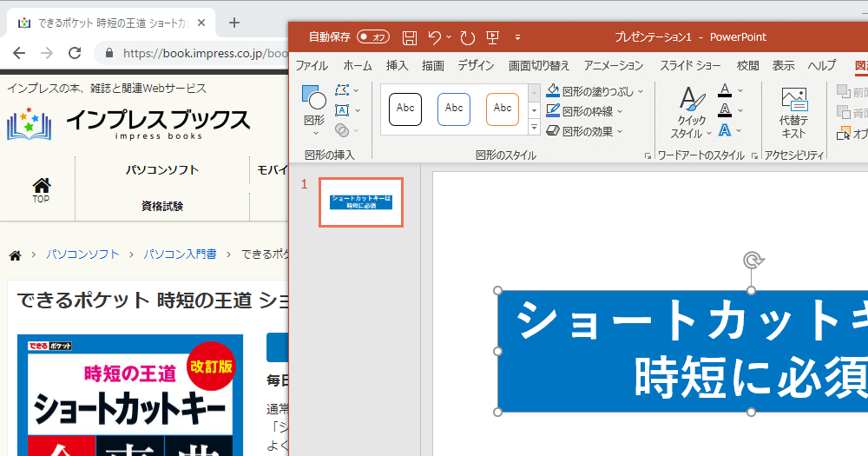
Task: Go up one row in shape styles gallery
Action: (x=534, y=92)
